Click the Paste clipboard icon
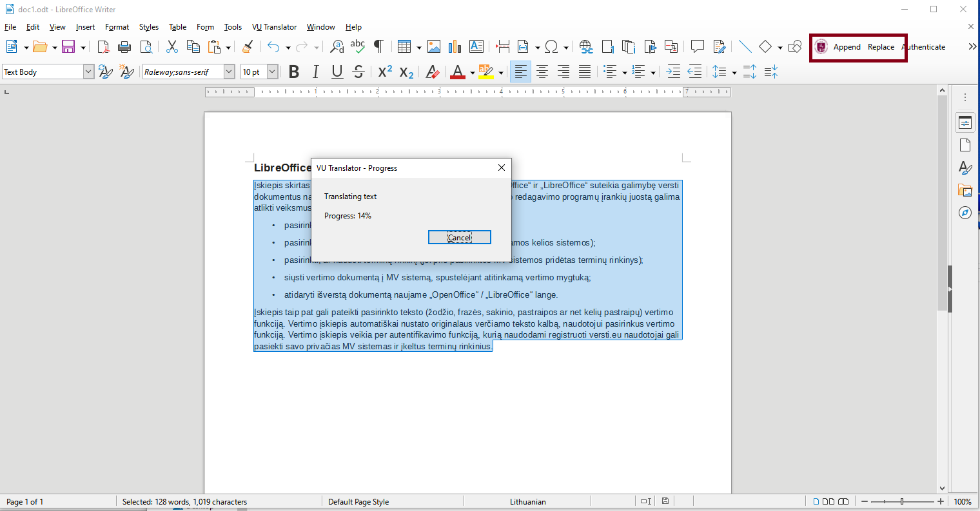The height and width of the screenshot is (511, 980). (214, 47)
